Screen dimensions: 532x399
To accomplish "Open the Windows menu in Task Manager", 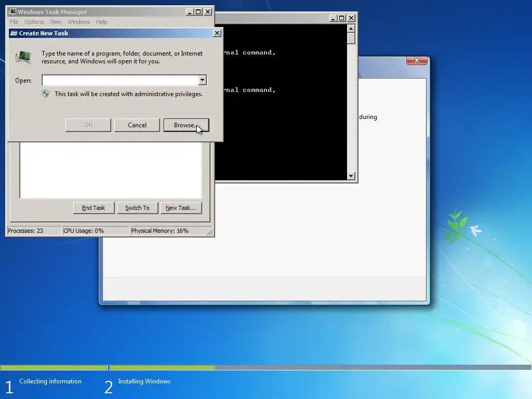I will pyautogui.click(x=79, y=22).
